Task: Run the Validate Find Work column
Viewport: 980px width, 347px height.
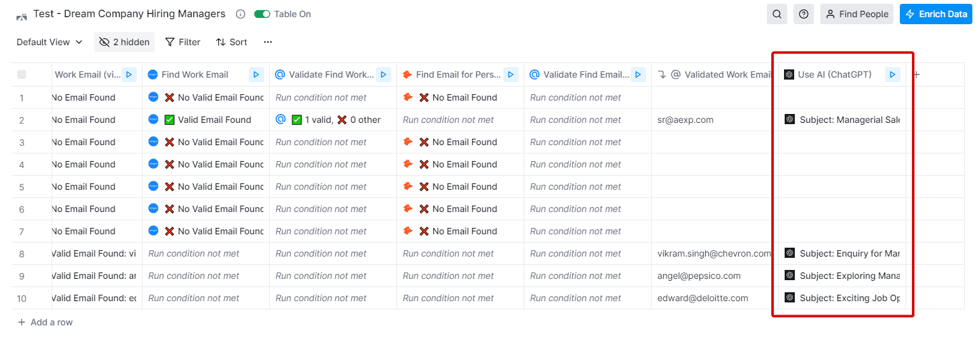Action: [x=384, y=74]
